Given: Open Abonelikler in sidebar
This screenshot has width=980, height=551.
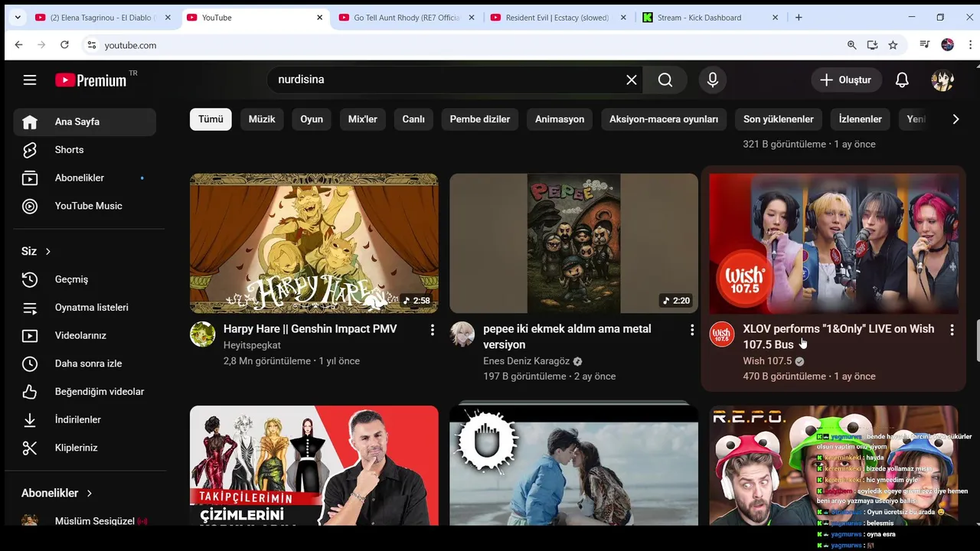Looking at the screenshot, I should (85, 178).
